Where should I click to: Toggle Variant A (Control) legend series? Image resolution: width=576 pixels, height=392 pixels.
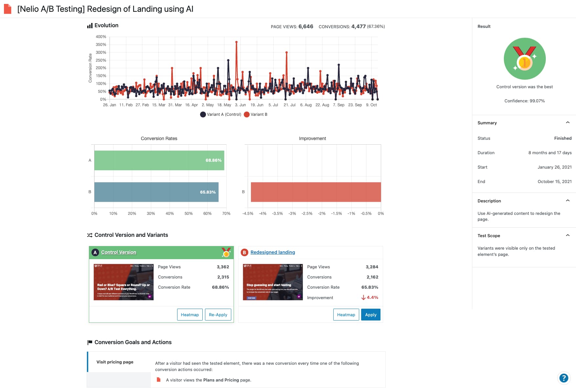click(221, 114)
